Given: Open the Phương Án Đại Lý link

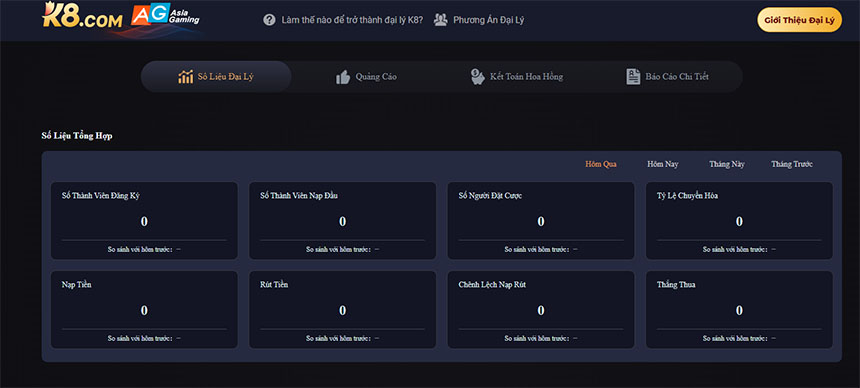Looking at the screenshot, I should point(489,20).
